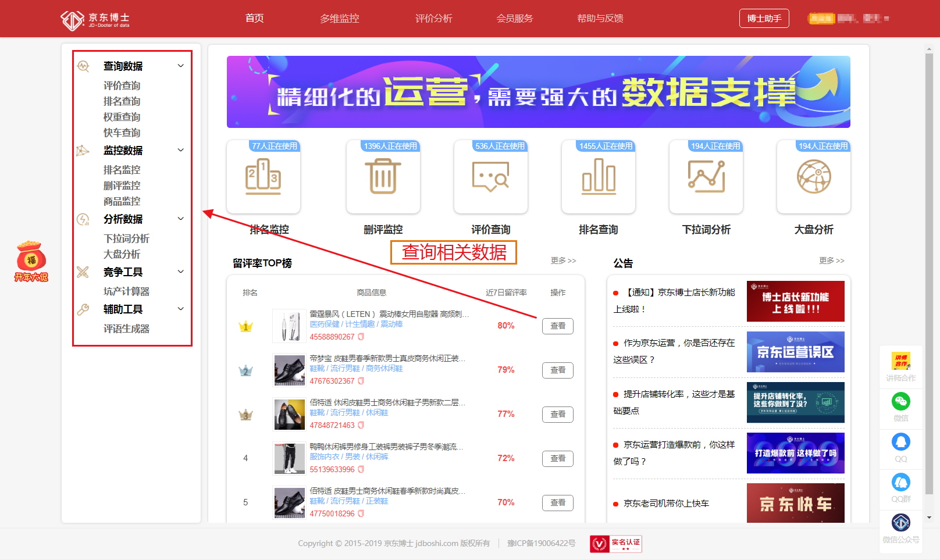
Task: Click the 实名认证 verification badge
Action: pyautogui.click(x=616, y=544)
